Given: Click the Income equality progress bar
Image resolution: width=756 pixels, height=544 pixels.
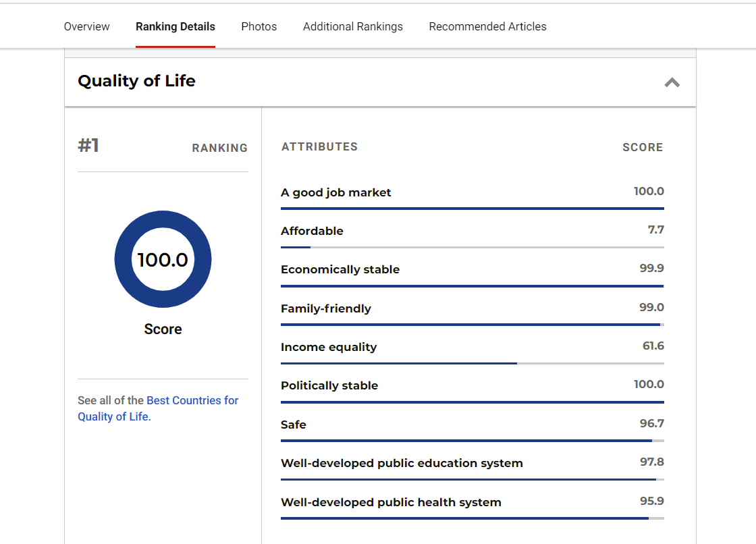Looking at the screenshot, I should [x=473, y=363].
